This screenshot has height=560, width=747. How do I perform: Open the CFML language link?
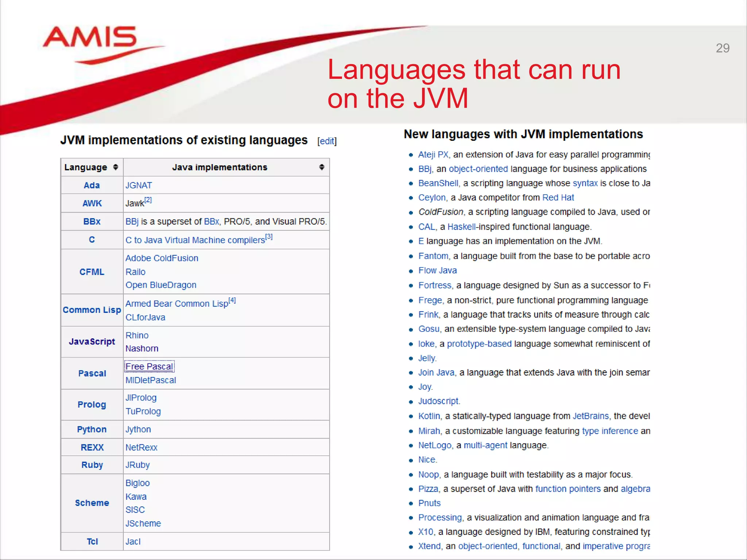click(92, 272)
